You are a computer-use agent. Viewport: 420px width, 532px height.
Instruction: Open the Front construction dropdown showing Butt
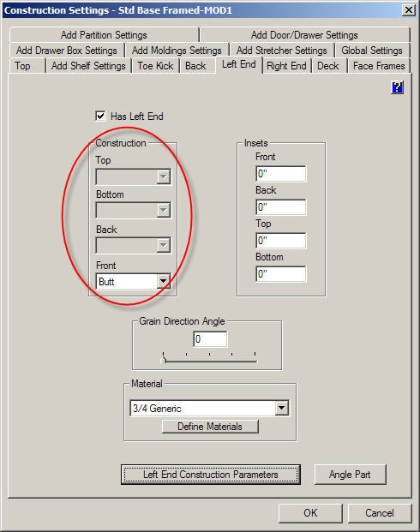coord(133,281)
